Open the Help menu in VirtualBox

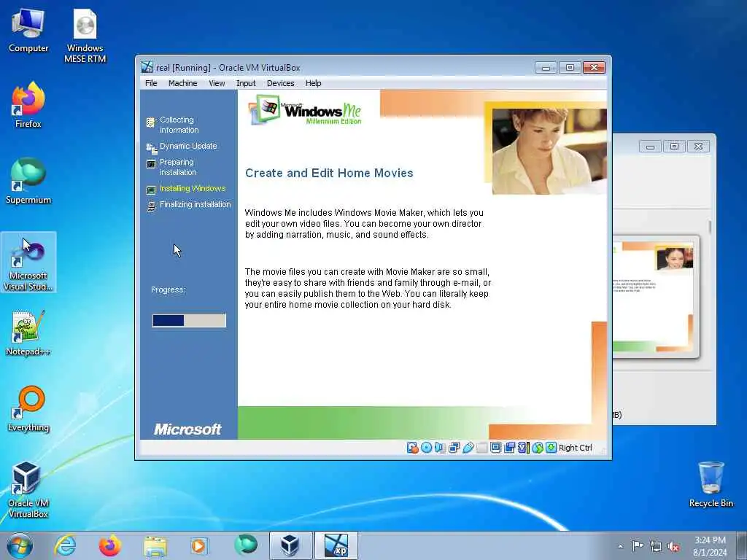coord(314,83)
